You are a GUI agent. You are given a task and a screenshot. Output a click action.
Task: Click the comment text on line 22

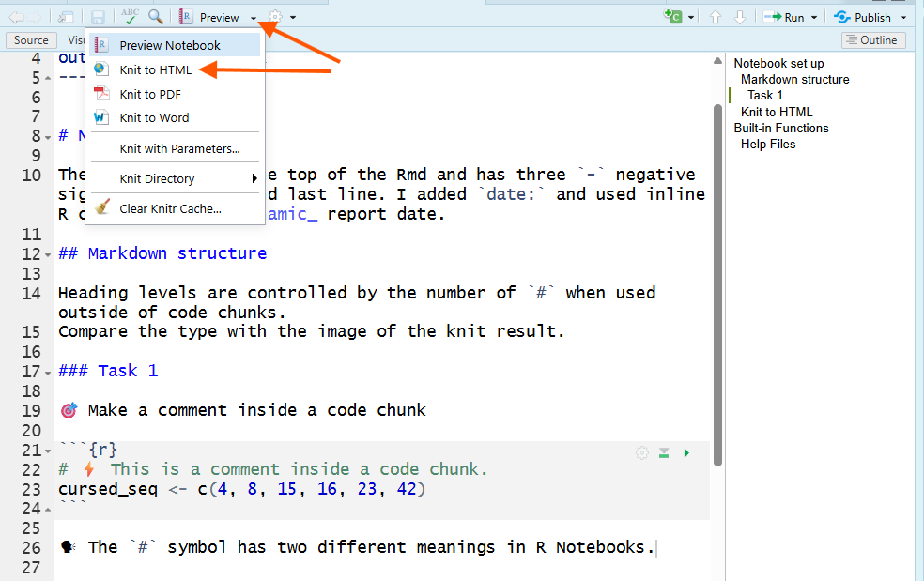273,469
